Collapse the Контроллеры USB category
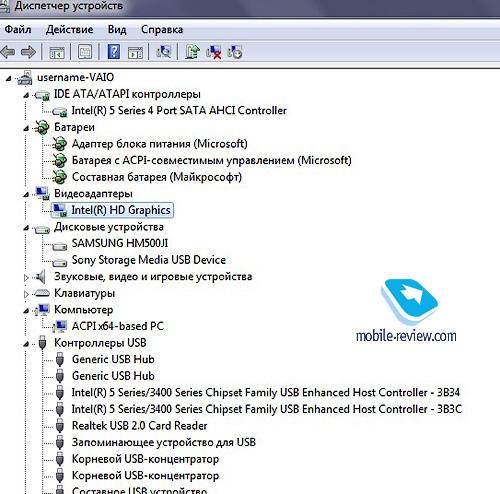The image size is (500, 494). click(x=26, y=344)
